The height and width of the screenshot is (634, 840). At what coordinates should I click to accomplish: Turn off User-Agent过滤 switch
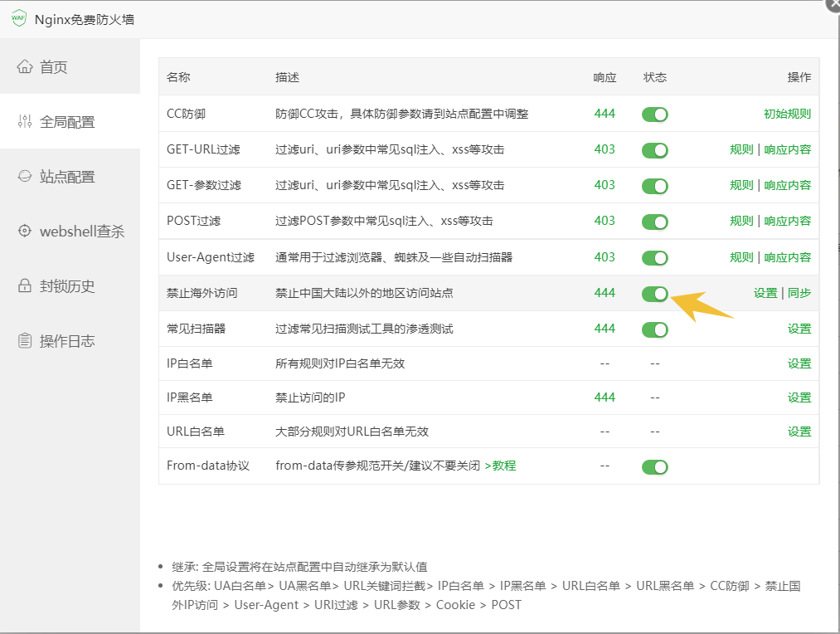654,258
